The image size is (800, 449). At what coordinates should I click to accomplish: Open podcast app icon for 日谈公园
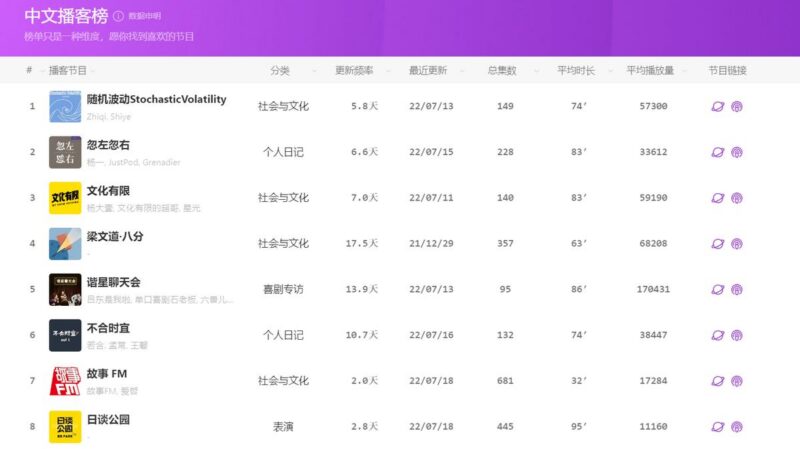point(737,427)
